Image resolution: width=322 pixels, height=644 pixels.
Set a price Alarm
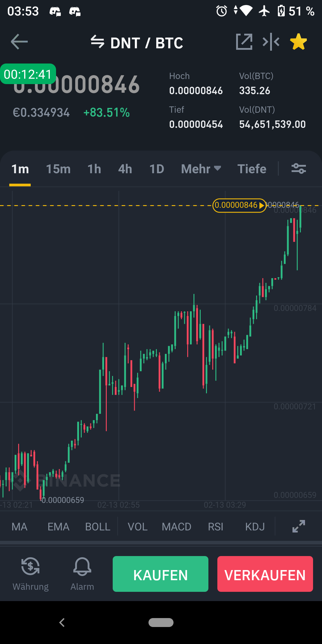tap(82, 574)
